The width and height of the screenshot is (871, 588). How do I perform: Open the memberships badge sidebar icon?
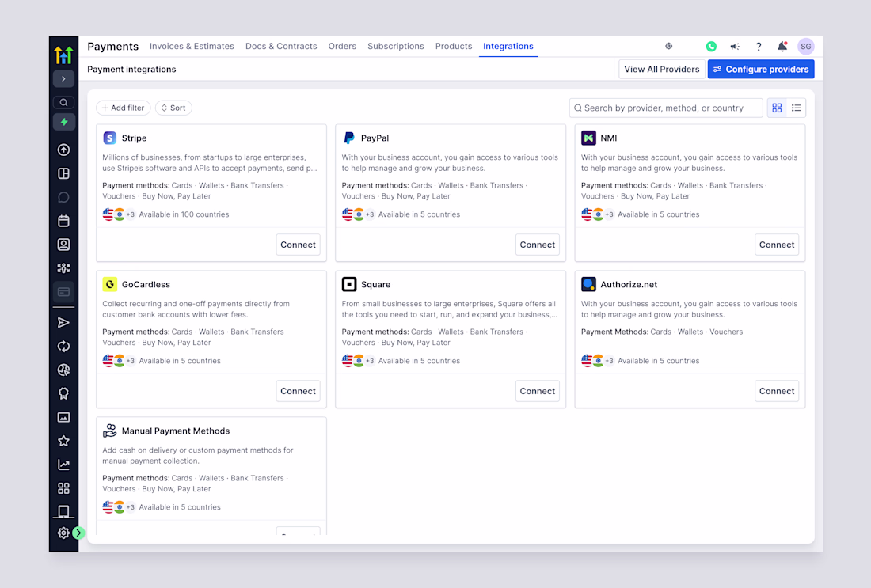(63, 393)
